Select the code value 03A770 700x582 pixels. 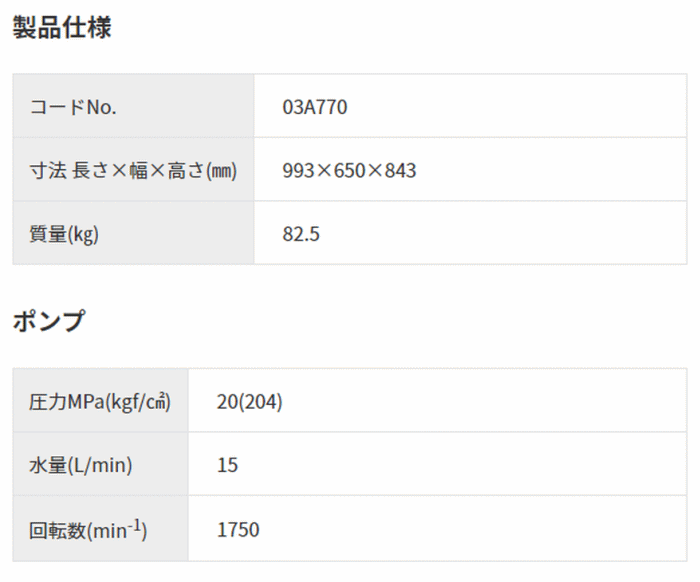tap(315, 107)
